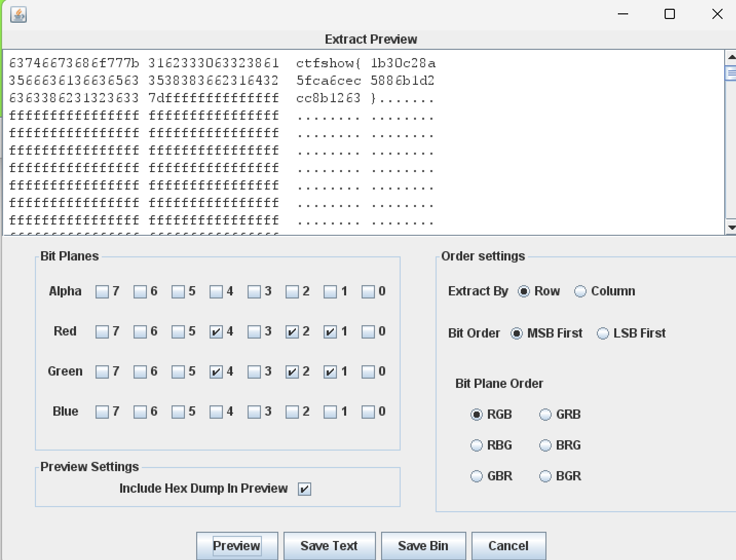Uncheck Green bit plane 4

point(216,372)
